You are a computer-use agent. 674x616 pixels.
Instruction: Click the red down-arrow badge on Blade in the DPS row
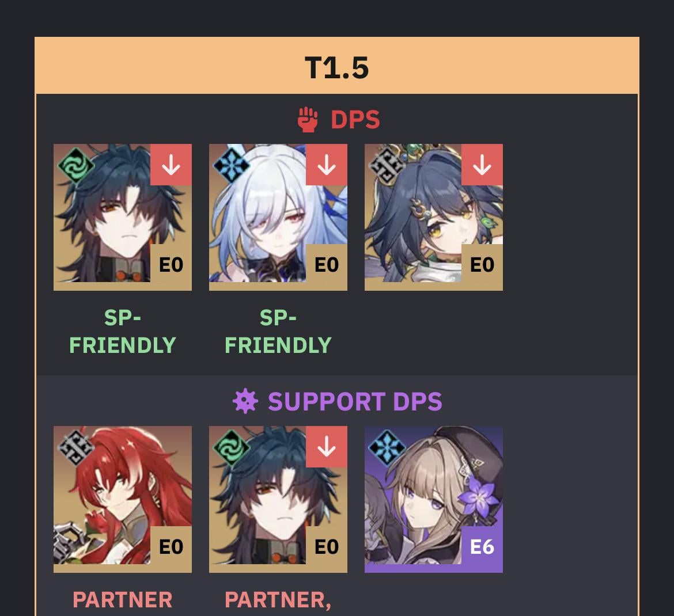(x=171, y=165)
